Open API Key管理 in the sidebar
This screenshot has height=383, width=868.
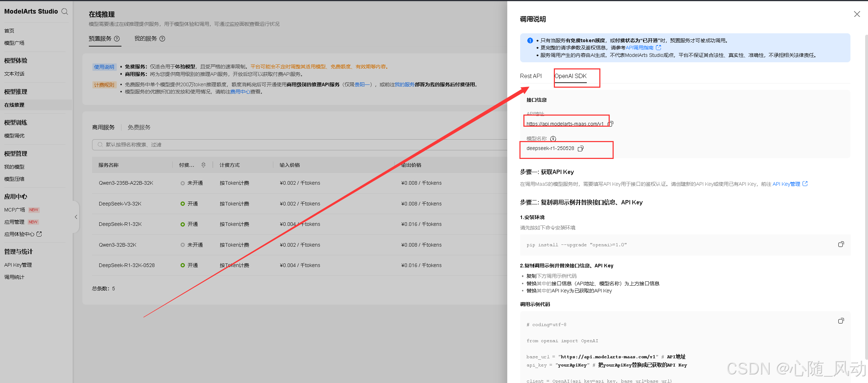tap(18, 265)
